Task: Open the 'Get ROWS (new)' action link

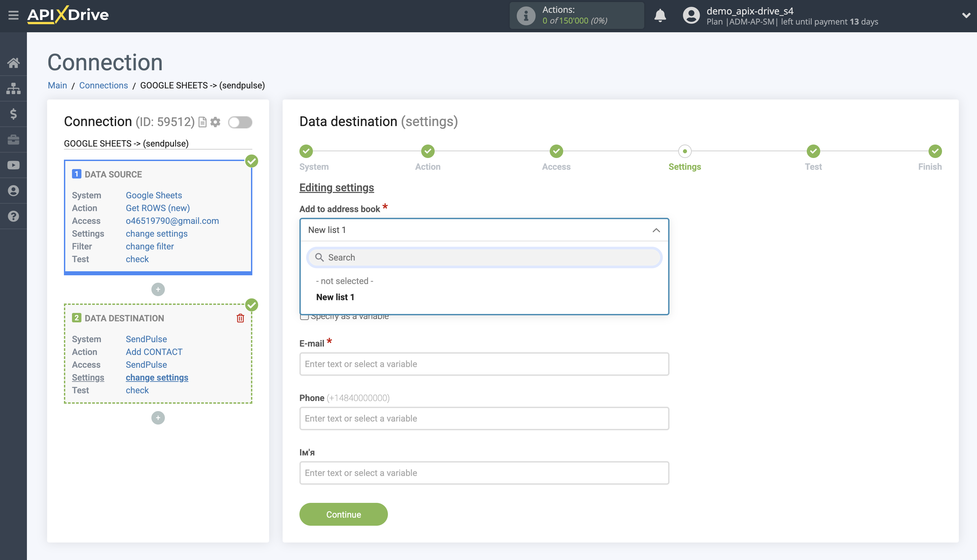Action: point(158,208)
